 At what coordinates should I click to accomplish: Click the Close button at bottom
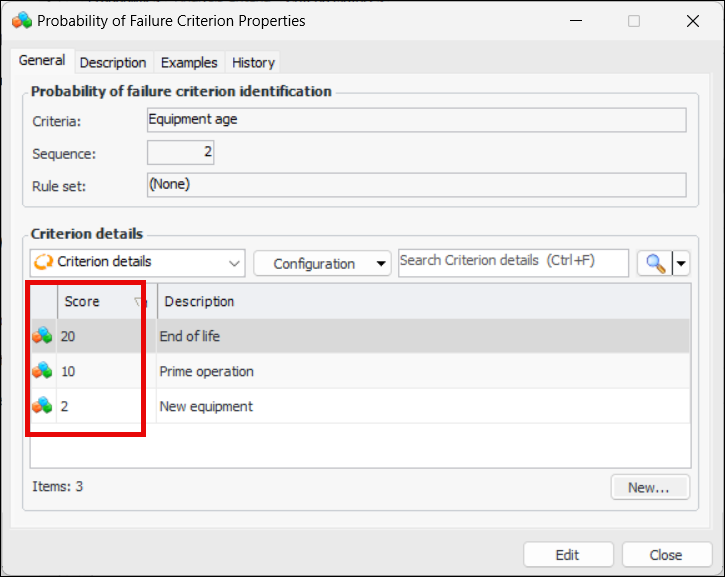666,555
